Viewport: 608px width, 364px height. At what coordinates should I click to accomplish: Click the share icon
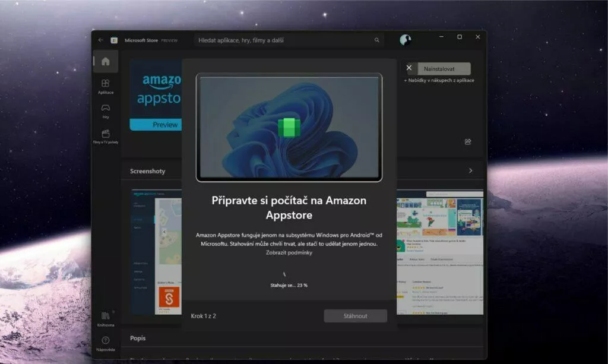[x=468, y=141]
